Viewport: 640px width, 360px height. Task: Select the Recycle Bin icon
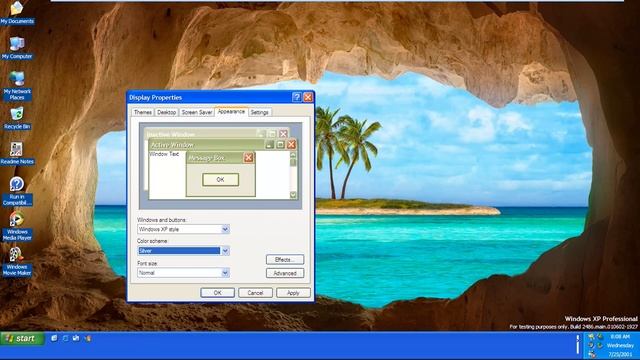pos(17,118)
